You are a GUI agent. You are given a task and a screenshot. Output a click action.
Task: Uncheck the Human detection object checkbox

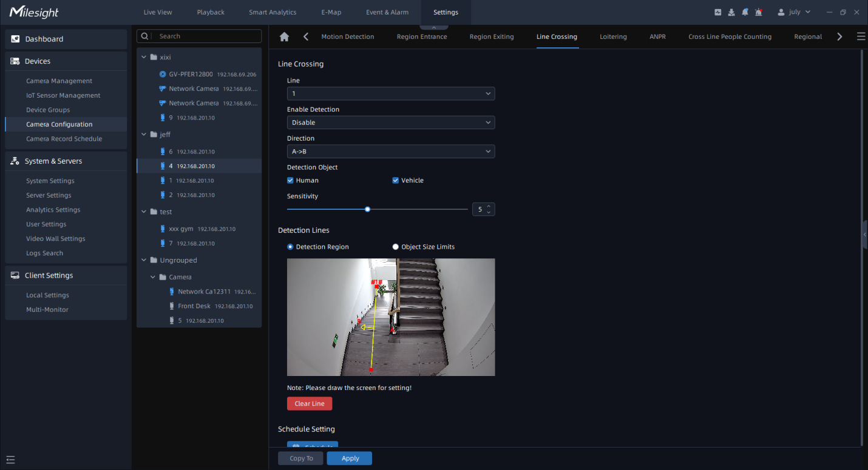click(x=291, y=180)
